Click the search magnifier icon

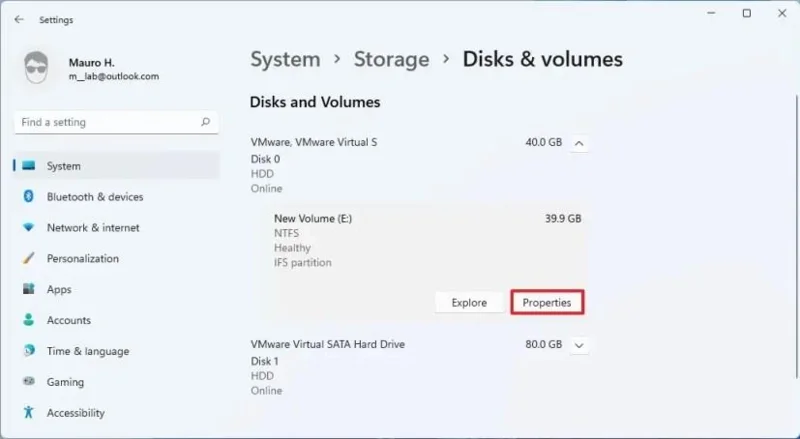coord(206,122)
